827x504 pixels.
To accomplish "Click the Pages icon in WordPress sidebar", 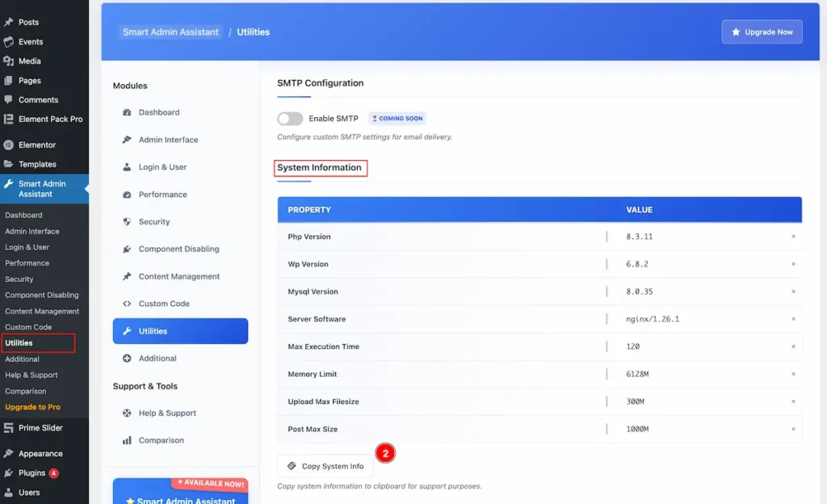I will [8, 81].
